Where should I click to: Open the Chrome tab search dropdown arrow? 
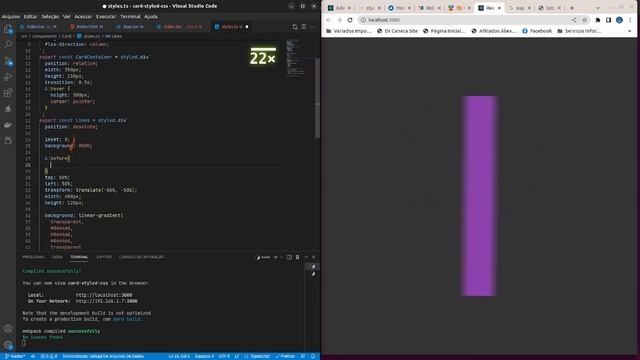point(598,8)
